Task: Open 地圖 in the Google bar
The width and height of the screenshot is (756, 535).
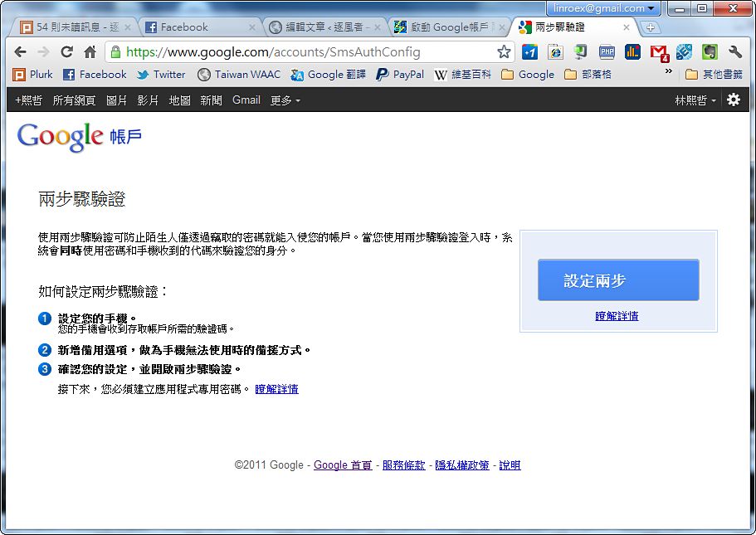Action: pos(179,100)
